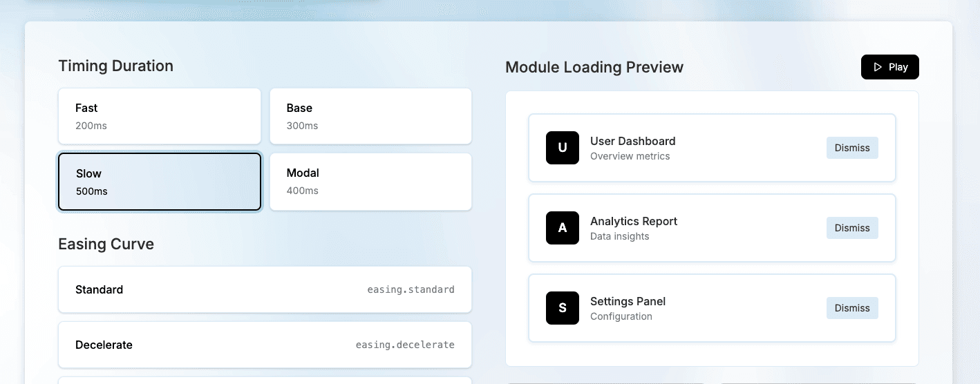Click the S avatar icon of Settings Panel

[x=563, y=308]
